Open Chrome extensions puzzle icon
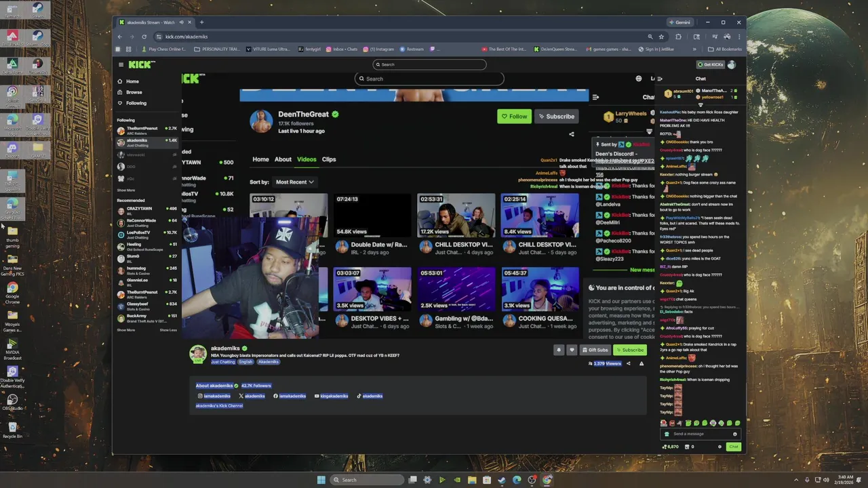The height and width of the screenshot is (488, 868). [678, 37]
